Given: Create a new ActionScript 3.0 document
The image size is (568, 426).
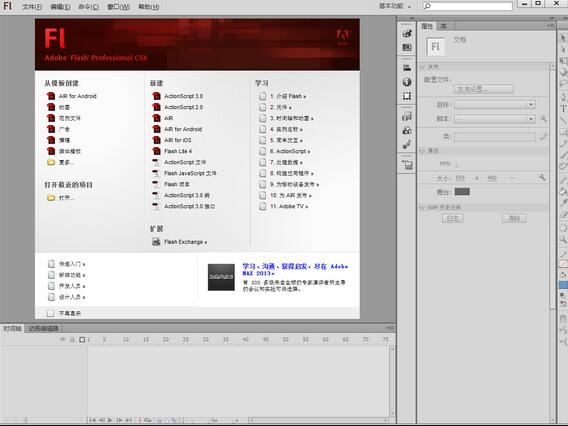Looking at the screenshot, I should (x=183, y=96).
